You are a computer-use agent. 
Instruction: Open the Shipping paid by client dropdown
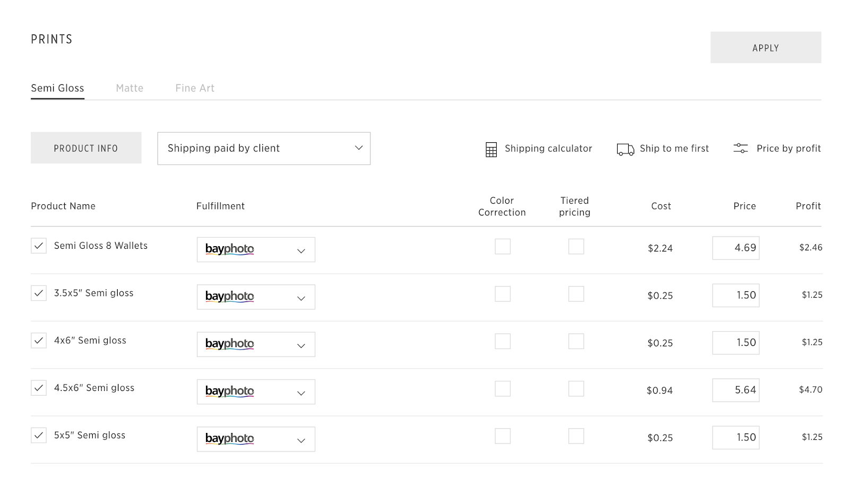click(x=264, y=149)
